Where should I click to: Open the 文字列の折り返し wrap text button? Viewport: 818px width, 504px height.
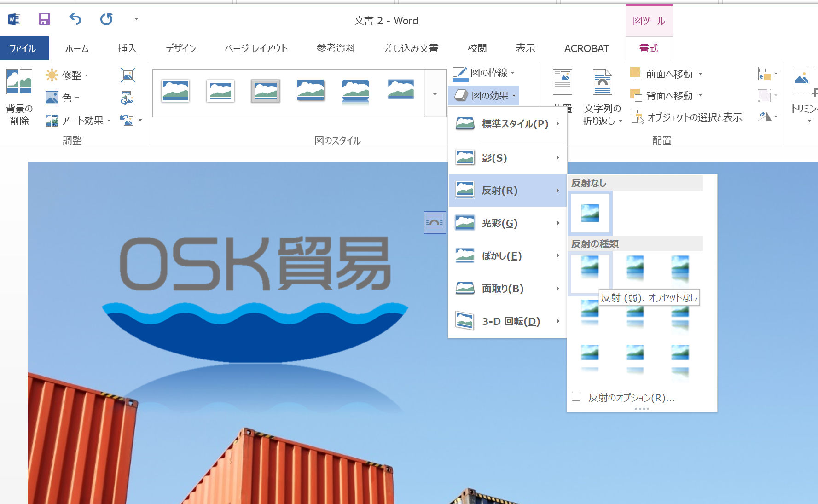coord(602,97)
